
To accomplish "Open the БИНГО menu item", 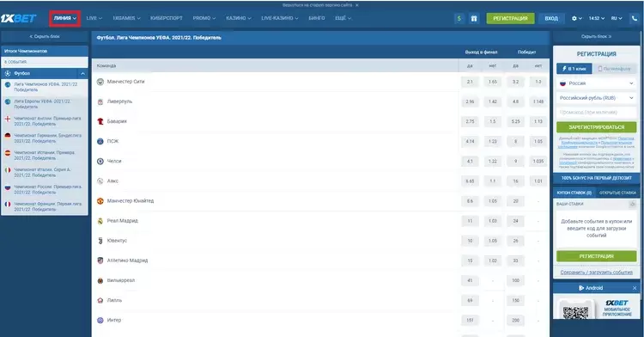I will pos(317,18).
